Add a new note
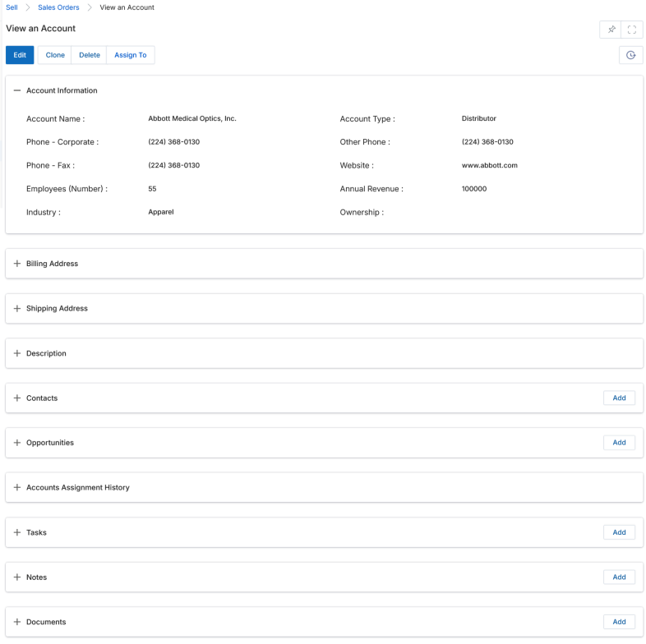 619,577
